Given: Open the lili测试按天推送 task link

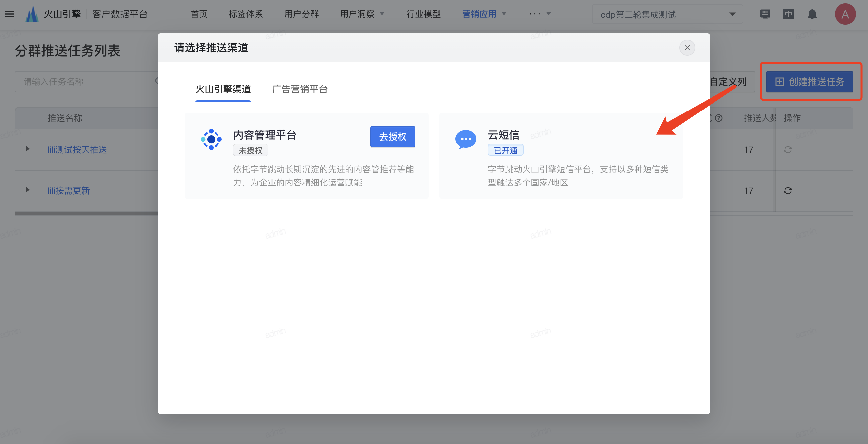Looking at the screenshot, I should click(x=77, y=149).
